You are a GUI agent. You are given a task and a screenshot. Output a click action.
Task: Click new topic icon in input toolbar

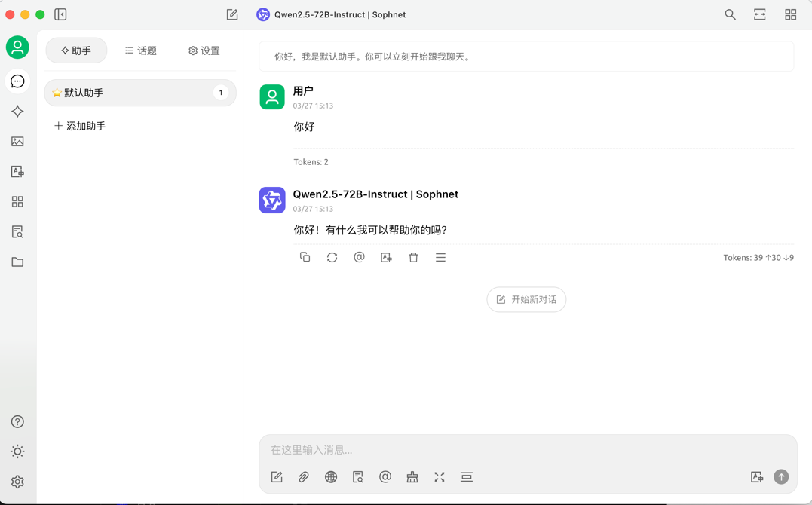277,477
